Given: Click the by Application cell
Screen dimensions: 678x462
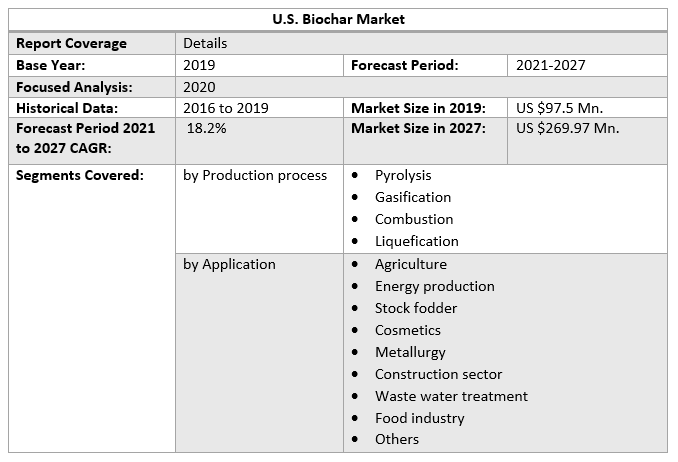Looking at the screenshot, I should click(229, 264).
